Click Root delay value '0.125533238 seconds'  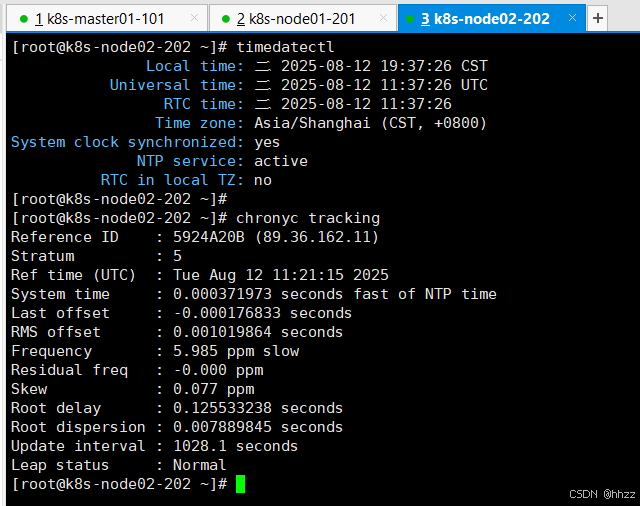coord(258,408)
